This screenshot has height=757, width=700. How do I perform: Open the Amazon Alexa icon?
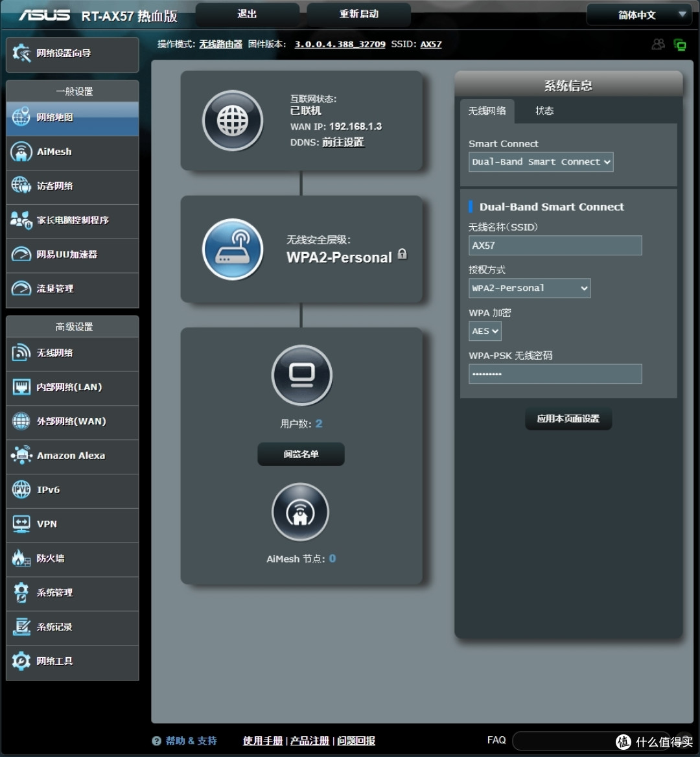[21, 455]
